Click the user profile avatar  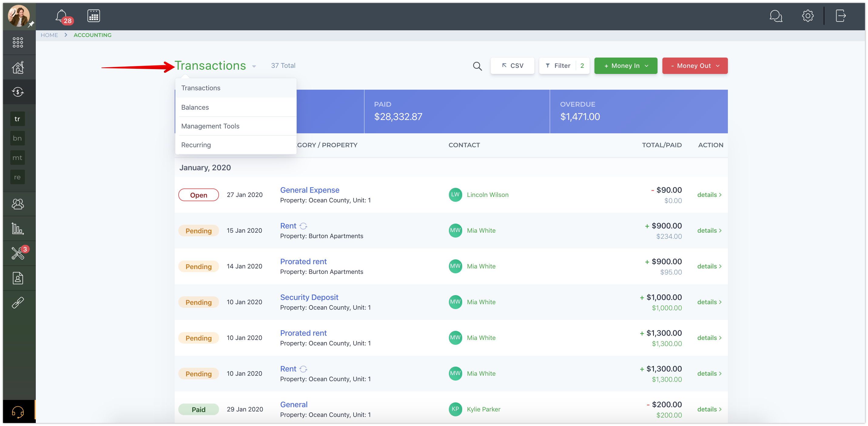tap(19, 16)
